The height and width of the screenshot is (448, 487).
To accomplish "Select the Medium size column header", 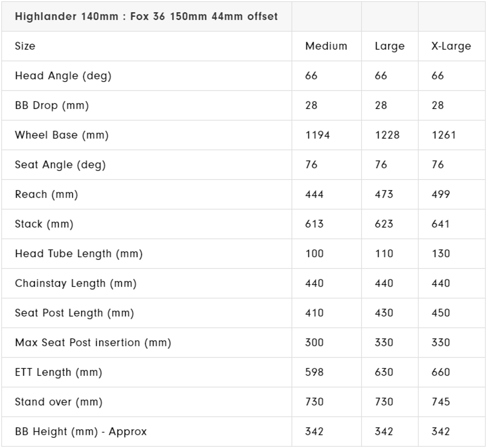I will pos(326,46).
